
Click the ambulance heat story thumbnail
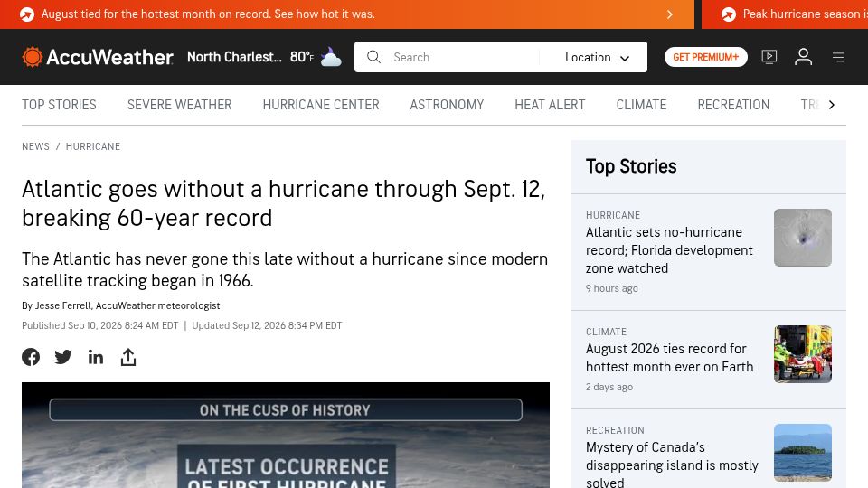coord(803,354)
